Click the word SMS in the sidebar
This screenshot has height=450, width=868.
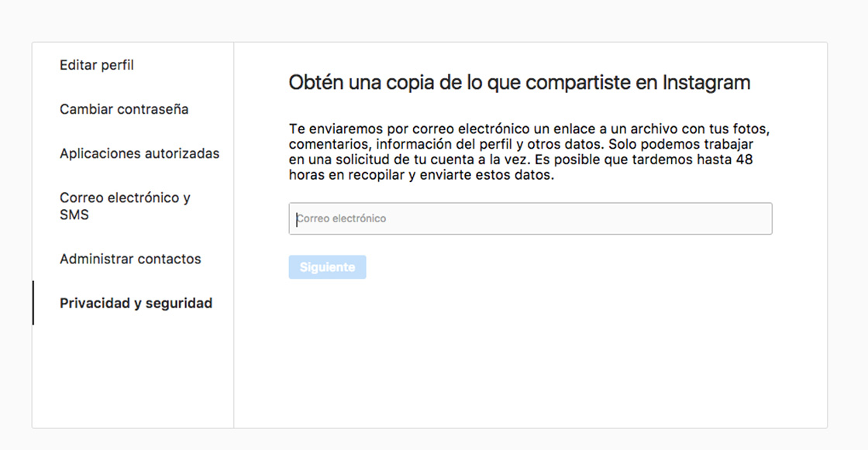[x=74, y=215]
